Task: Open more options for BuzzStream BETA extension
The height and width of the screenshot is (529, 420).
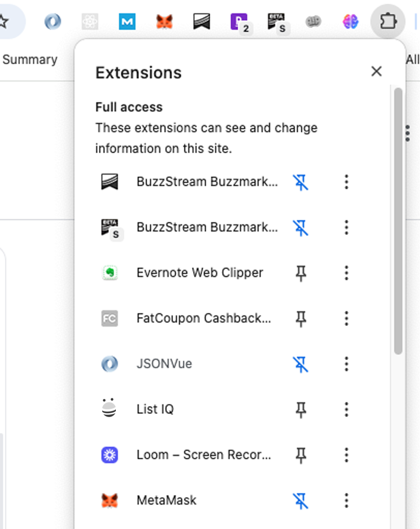Action: point(346,228)
